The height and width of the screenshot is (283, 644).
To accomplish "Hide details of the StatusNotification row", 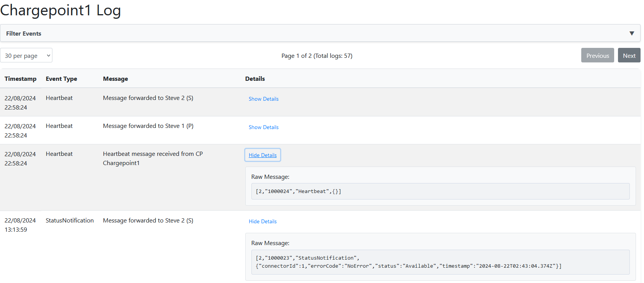I will pyautogui.click(x=263, y=221).
